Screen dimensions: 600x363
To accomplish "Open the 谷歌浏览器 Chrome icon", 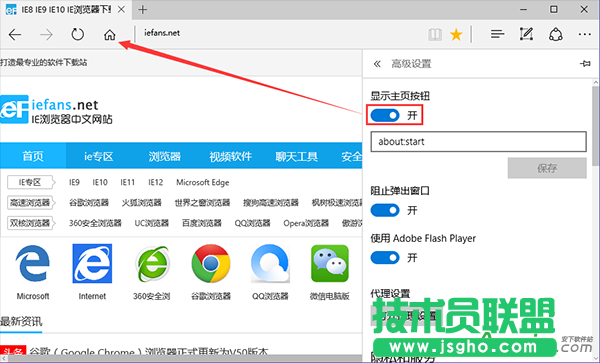I will point(211,264).
